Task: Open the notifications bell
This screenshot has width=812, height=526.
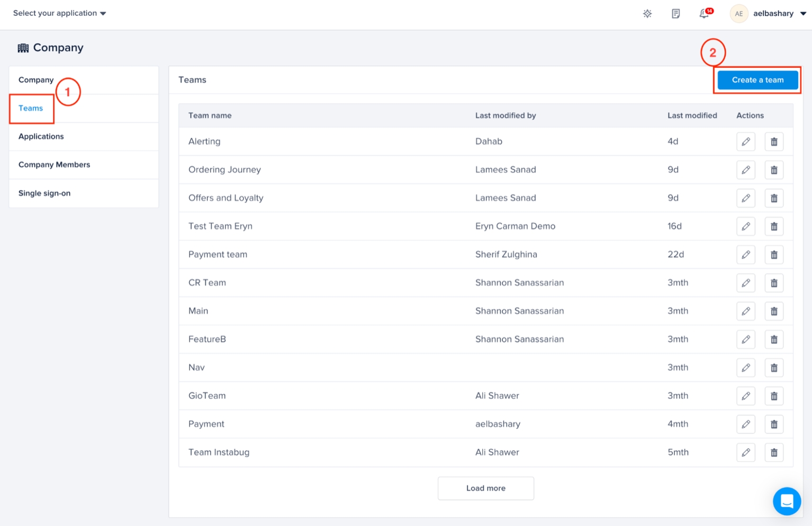Action: [x=704, y=14]
